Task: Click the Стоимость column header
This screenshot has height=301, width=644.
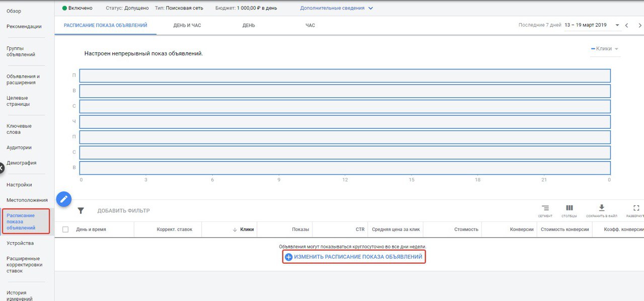Action: coord(466,230)
